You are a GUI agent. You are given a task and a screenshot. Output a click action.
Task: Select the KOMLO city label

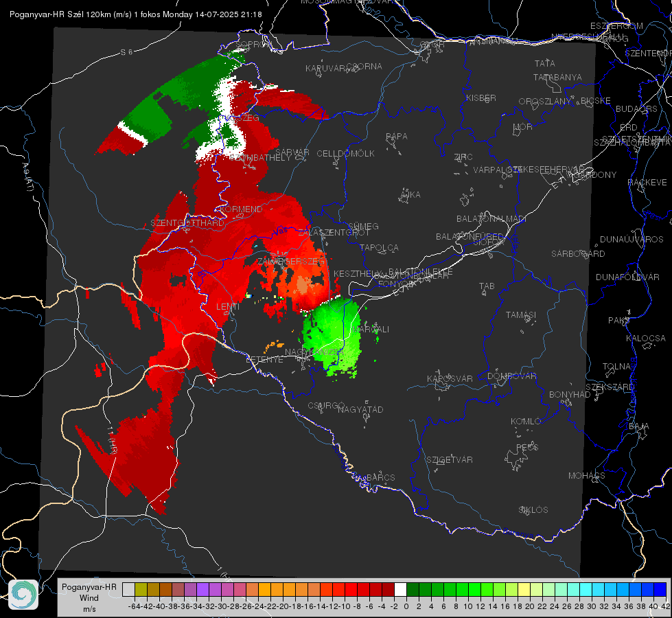pyautogui.click(x=526, y=421)
